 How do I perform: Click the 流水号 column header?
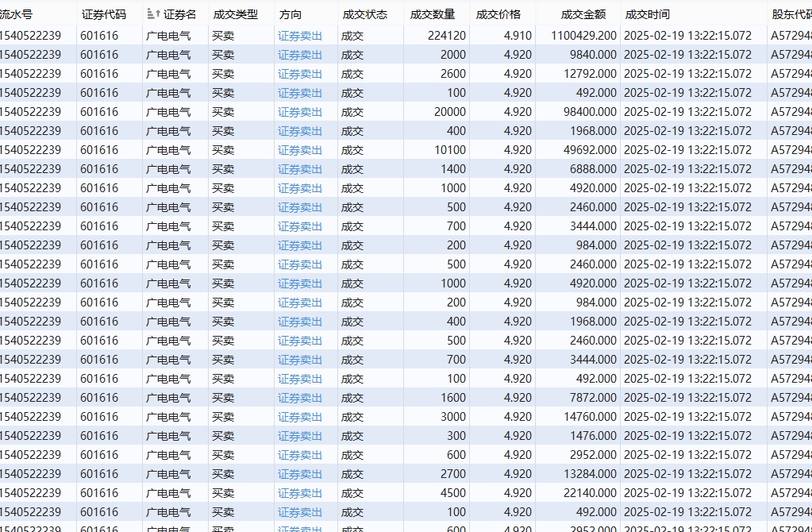[x=16, y=14]
